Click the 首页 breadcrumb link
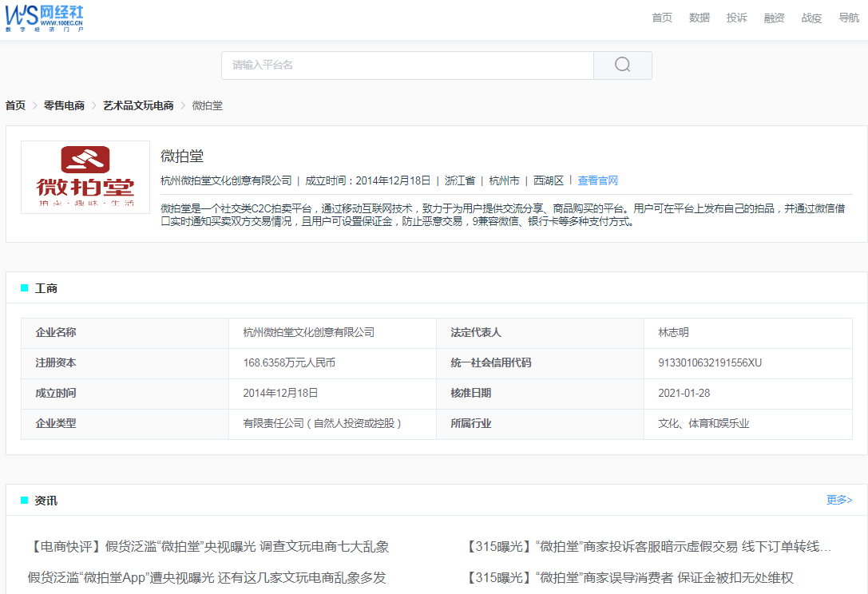868x594 pixels. [x=15, y=105]
